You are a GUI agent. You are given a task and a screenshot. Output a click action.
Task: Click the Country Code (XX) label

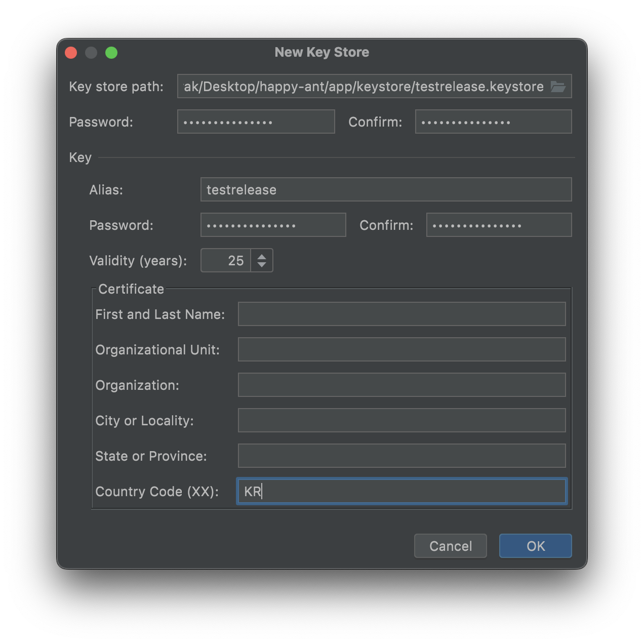point(157,492)
